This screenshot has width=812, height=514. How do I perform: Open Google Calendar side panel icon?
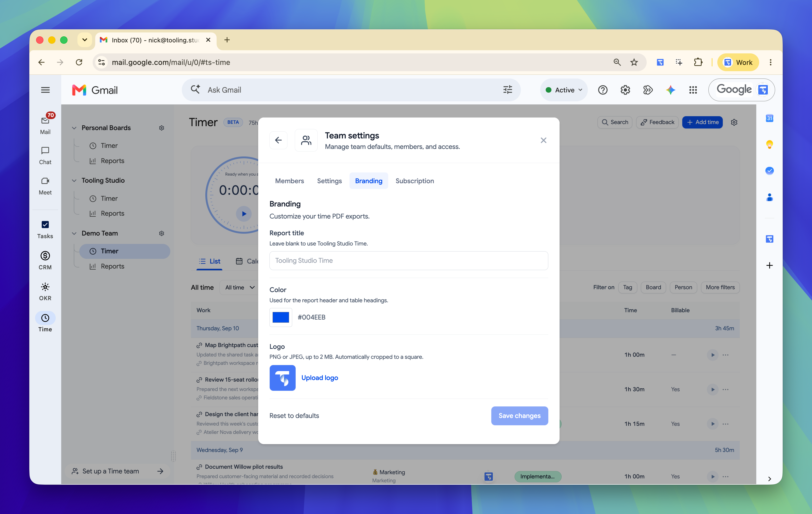(x=769, y=118)
